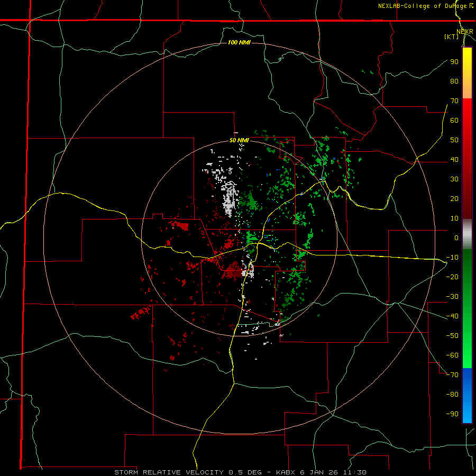Image resolution: width=476 pixels, height=476 pixels.
Task: Click the 80 value on velocity scale
Action: [x=454, y=81]
